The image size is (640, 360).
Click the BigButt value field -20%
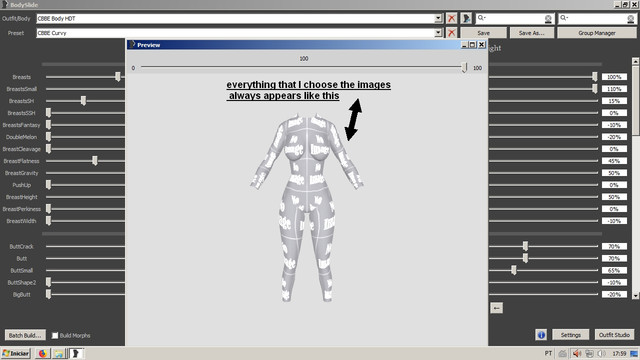tap(614, 294)
